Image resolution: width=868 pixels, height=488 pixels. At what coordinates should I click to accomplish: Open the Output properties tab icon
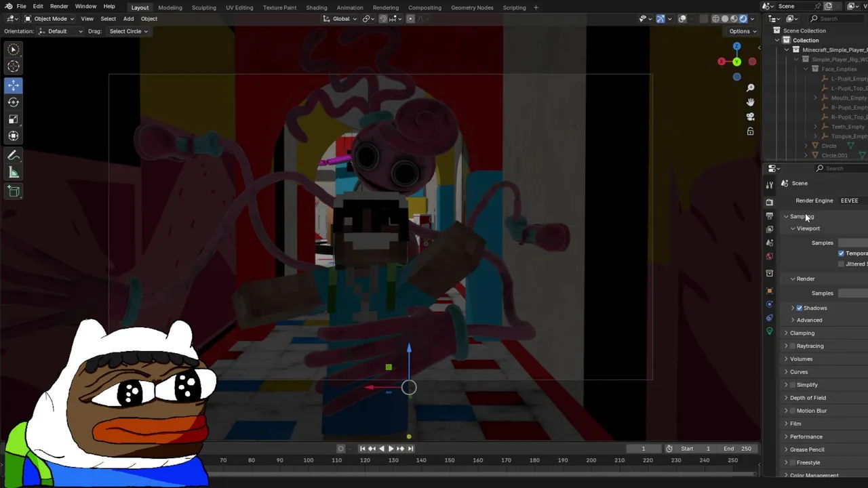click(769, 216)
